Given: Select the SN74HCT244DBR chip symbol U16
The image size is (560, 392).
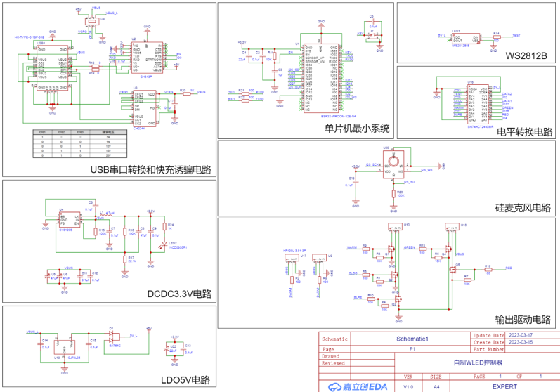Looking at the screenshot, I should 478,104.
